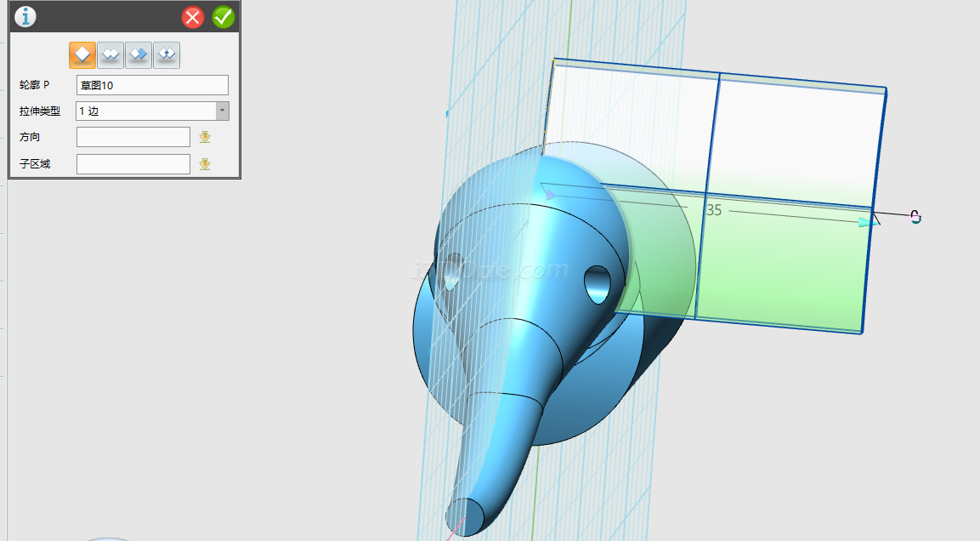Image resolution: width=980 pixels, height=541 pixels.
Task: Click the 轮廓 P field containing 草图10
Action: (152, 85)
